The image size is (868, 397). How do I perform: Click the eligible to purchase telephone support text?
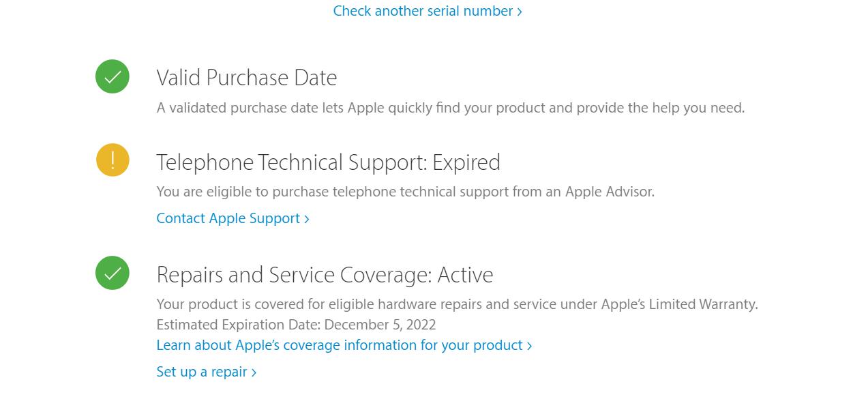405,192
